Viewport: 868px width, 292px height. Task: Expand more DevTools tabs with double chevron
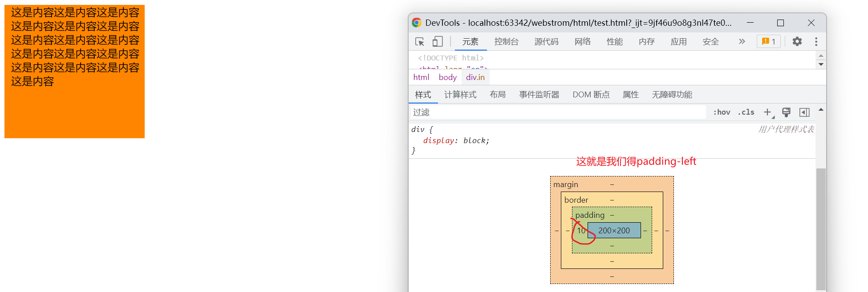[742, 42]
